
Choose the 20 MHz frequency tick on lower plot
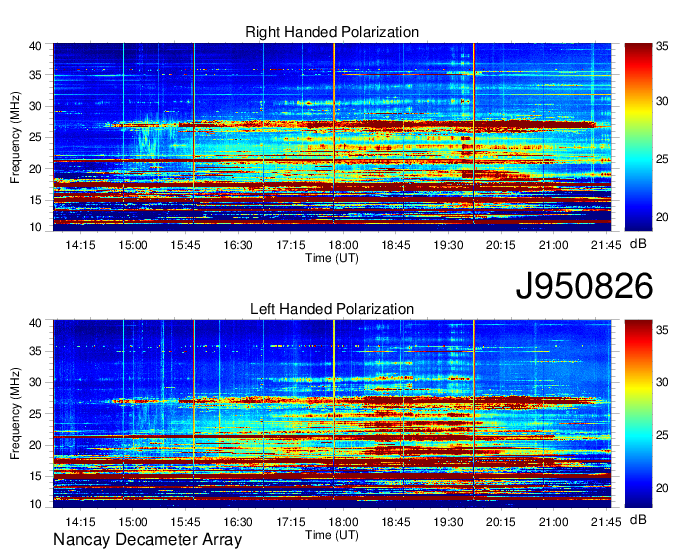pyautogui.click(x=35, y=445)
